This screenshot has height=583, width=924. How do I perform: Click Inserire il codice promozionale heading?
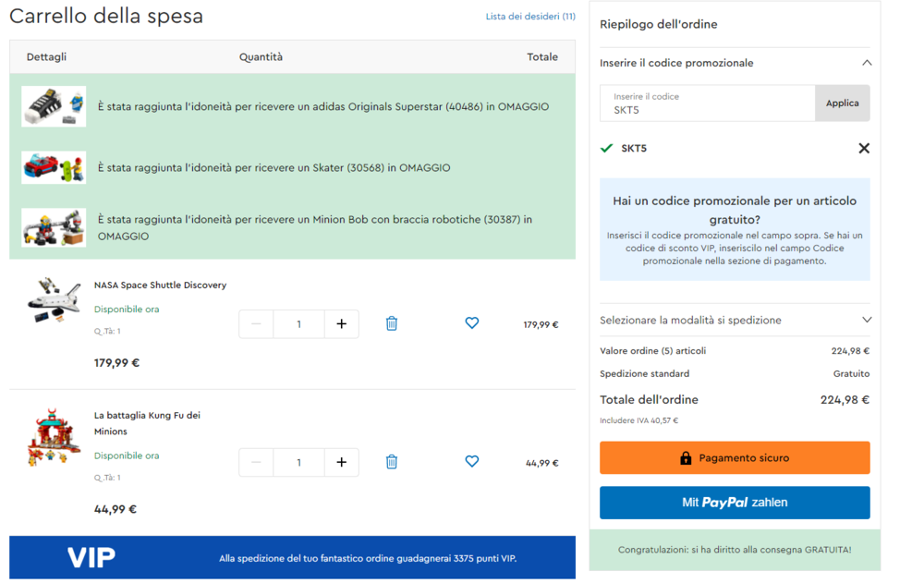pyautogui.click(x=676, y=63)
